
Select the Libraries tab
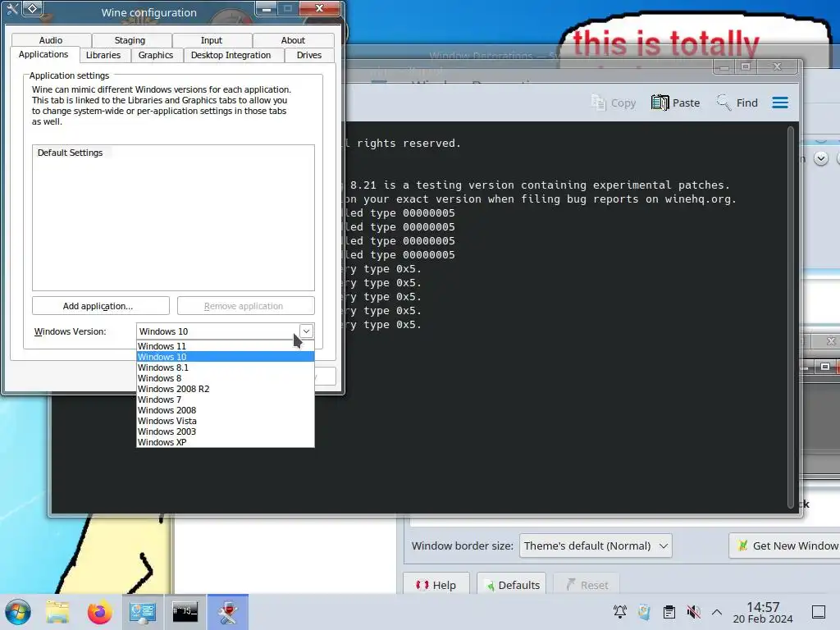[103, 55]
